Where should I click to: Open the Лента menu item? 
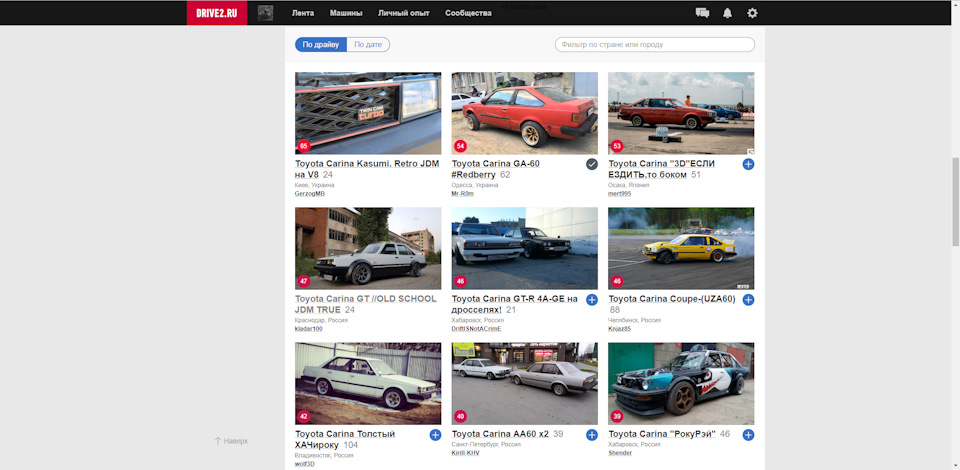coord(303,13)
